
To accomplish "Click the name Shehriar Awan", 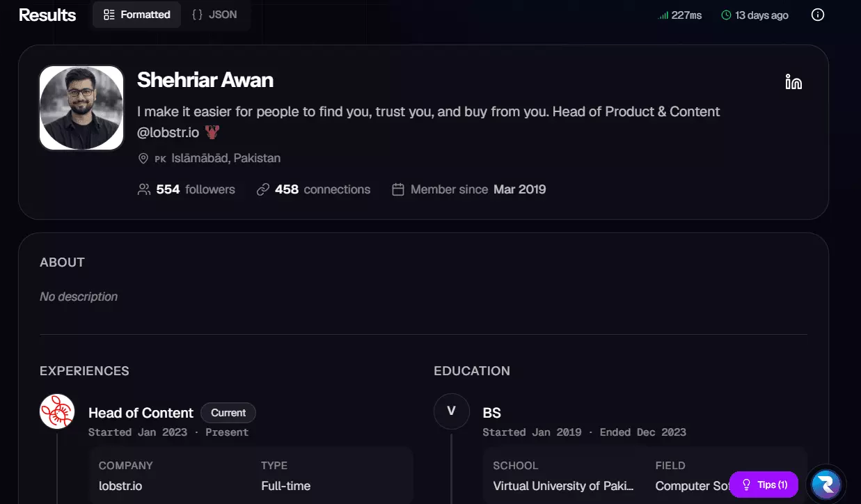I will pyautogui.click(x=205, y=80).
